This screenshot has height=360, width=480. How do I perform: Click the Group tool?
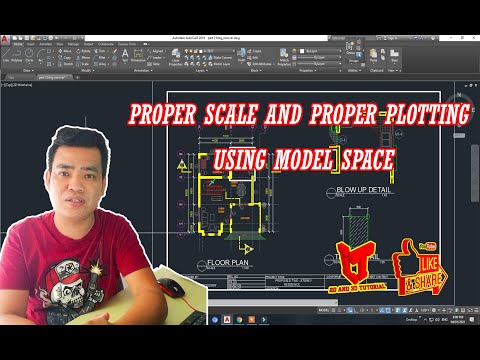point(350,48)
